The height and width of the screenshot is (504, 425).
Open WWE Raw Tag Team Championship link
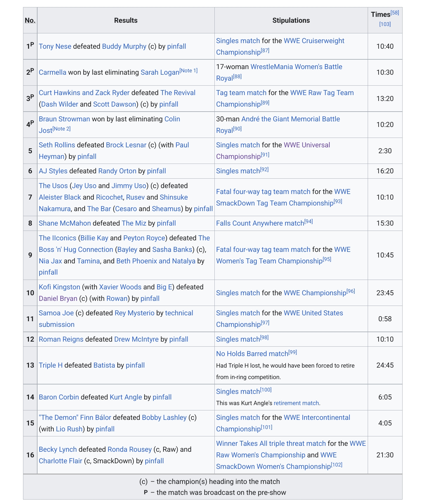point(285,98)
